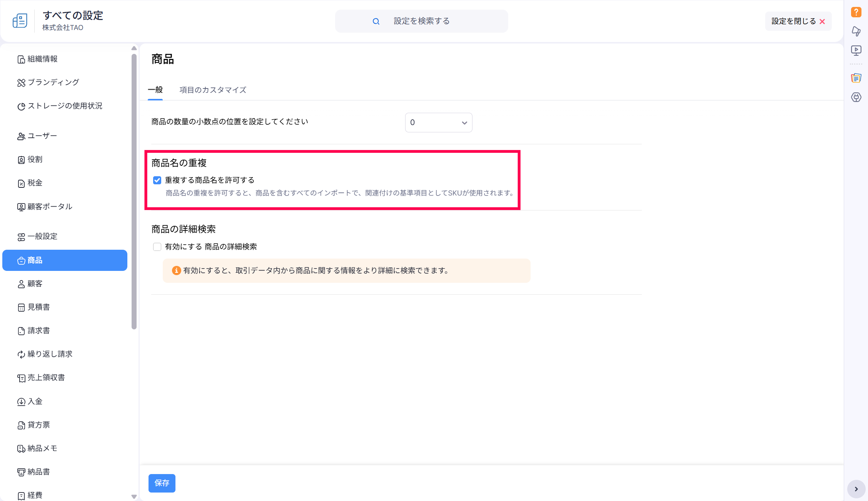Open the decimal places dropdown showing 0
868x501 pixels.
438,122
